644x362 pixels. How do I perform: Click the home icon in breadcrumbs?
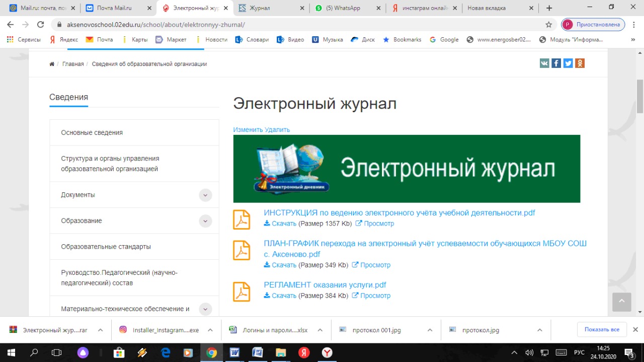(52, 64)
